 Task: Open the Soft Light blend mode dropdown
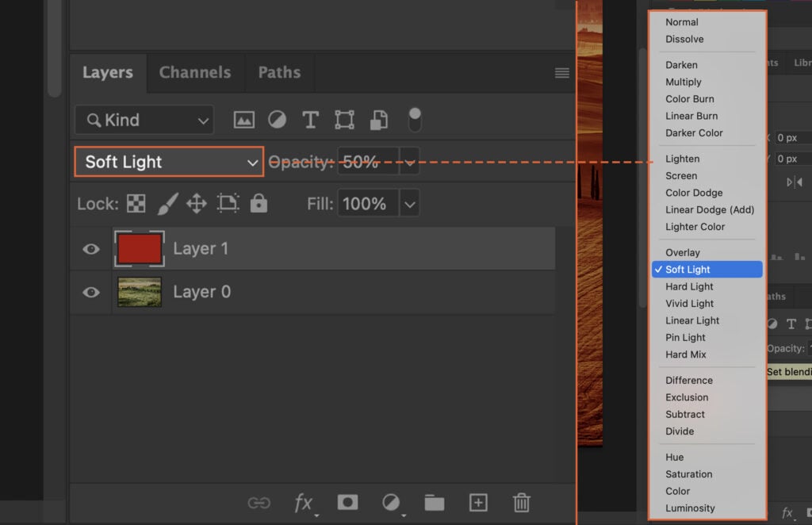click(x=167, y=161)
